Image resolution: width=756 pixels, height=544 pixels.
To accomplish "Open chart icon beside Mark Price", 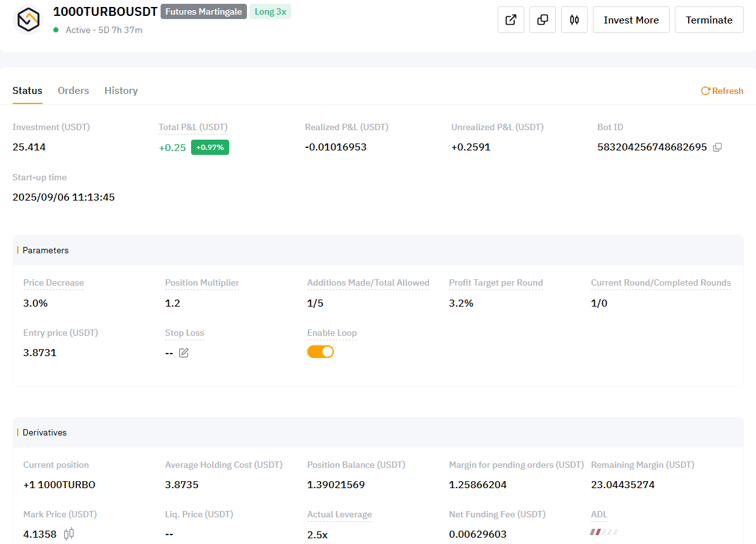I will tap(69, 534).
